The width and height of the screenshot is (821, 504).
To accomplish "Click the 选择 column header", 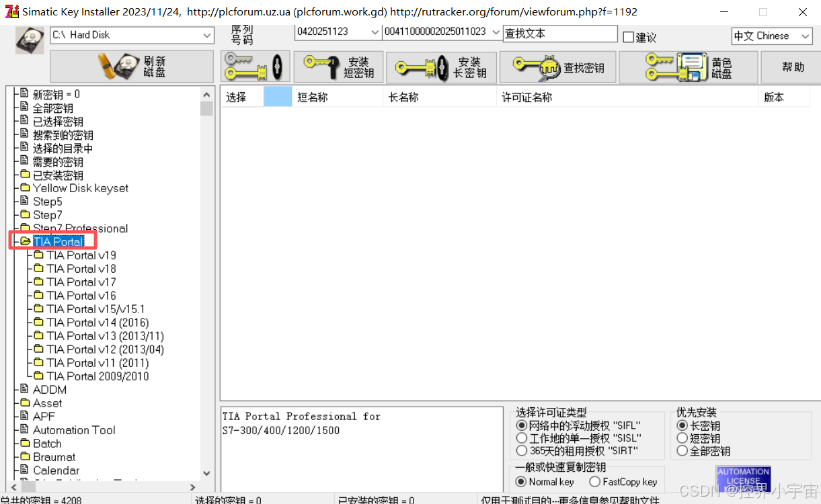I will [242, 97].
